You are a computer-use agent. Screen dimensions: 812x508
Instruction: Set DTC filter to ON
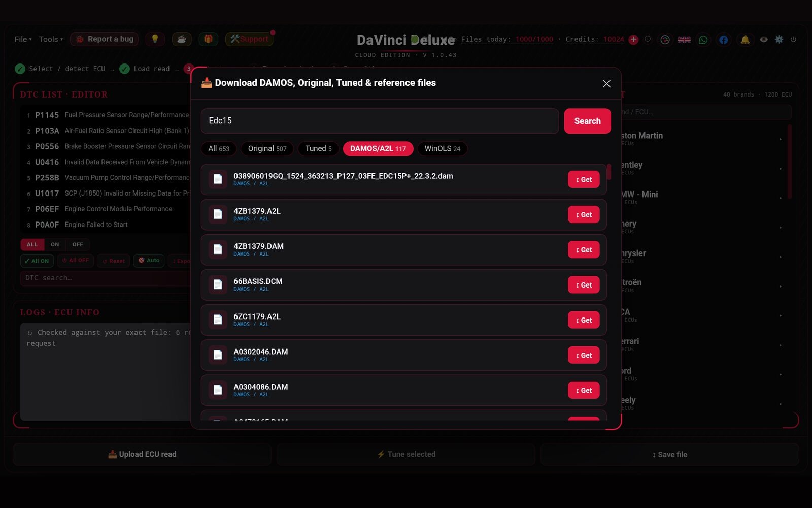click(55, 244)
